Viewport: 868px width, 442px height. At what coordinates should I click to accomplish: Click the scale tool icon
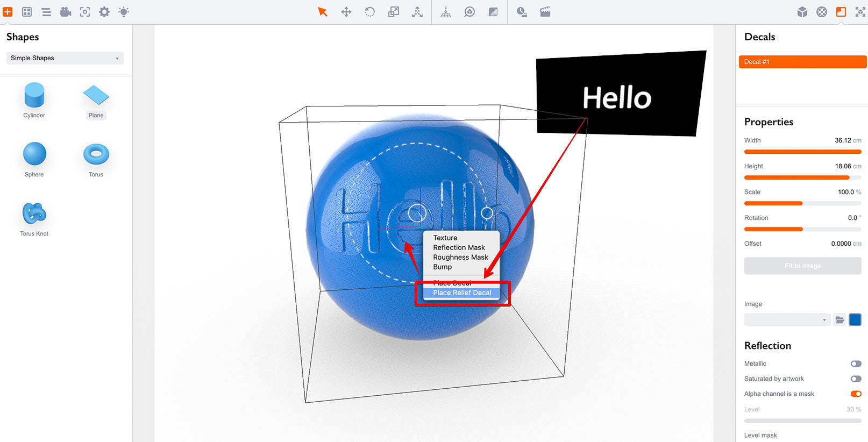pyautogui.click(x=394, y=12)
